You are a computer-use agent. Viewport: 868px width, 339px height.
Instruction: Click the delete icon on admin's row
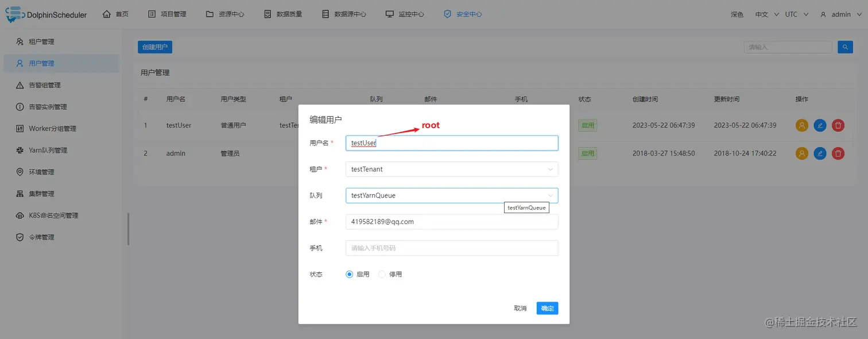(x=838, y=153)
